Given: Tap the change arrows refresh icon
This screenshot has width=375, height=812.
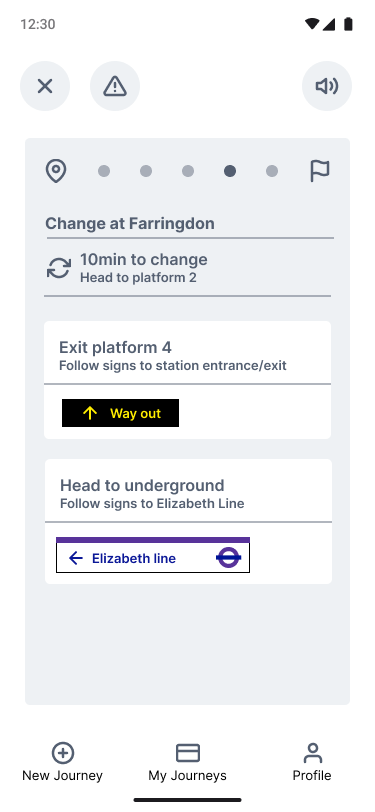Looking at the screenshot, I should coord(59,268).
